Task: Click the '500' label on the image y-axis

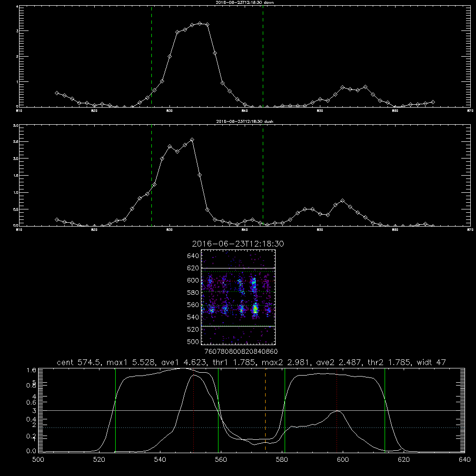Action: (x=193, y=342)
